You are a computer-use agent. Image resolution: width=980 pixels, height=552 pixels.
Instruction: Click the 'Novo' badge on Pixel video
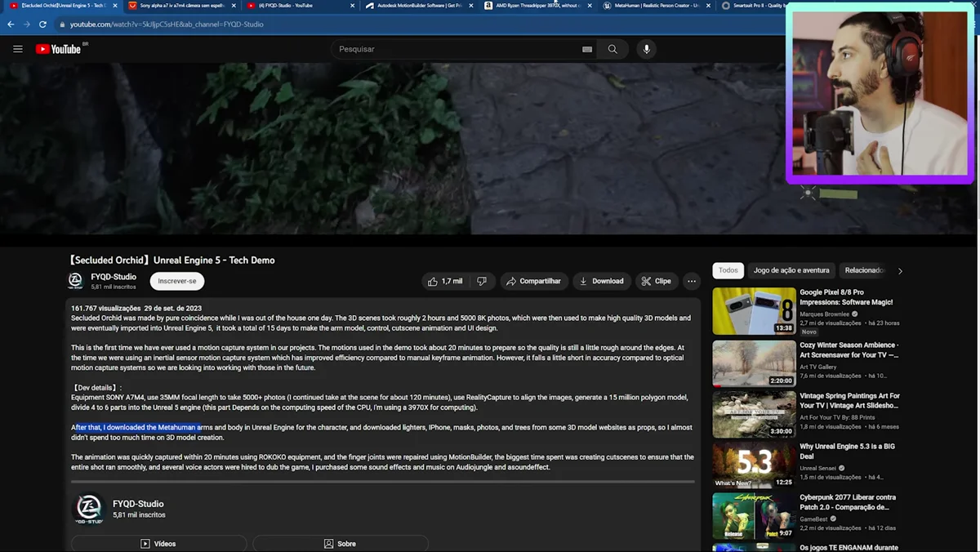point(808,332)
